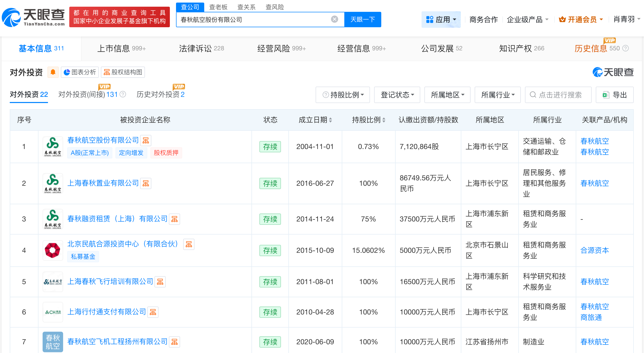Open equity chart icon beside 上海春秋置业有限公司
Viewport: 644px width, 353px height.
click(145, 183)
